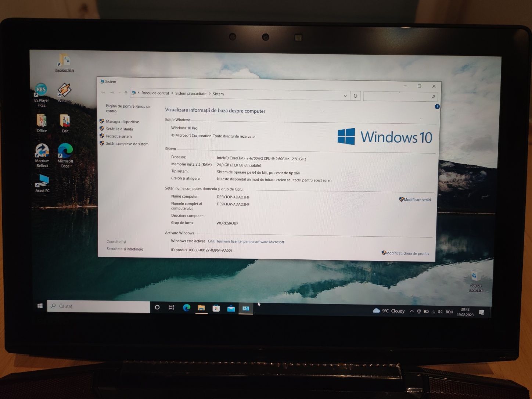Refresh the Sistem window
The image size is (532, 399).
355,96
